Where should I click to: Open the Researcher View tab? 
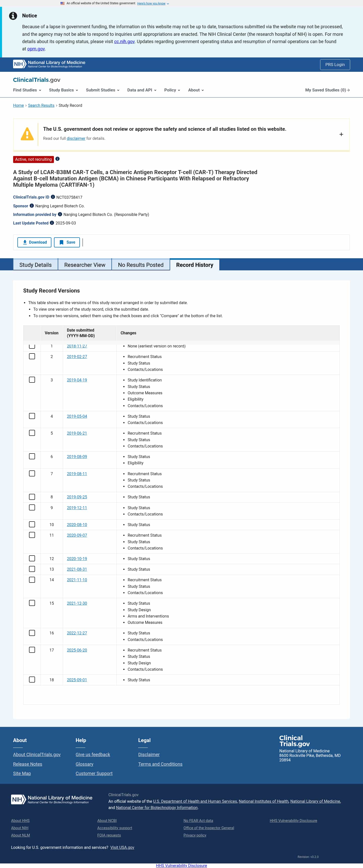coord(85,265)
